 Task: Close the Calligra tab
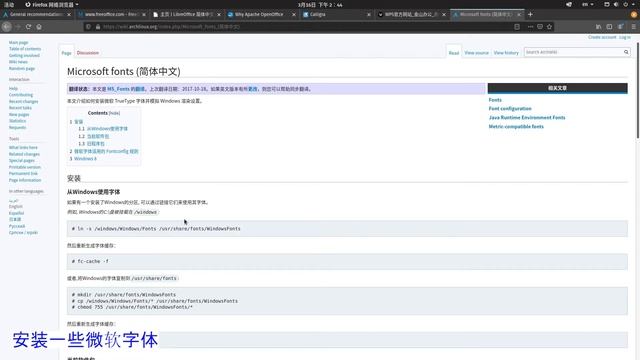click(x=369, y=14)
